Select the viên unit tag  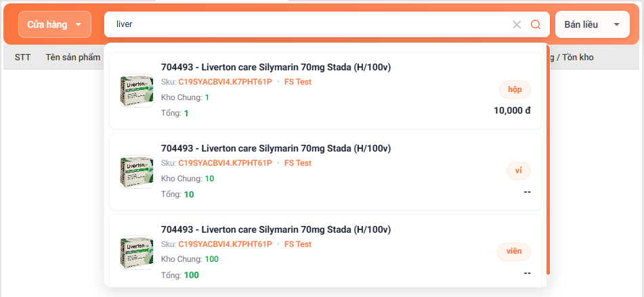[514, 252]
